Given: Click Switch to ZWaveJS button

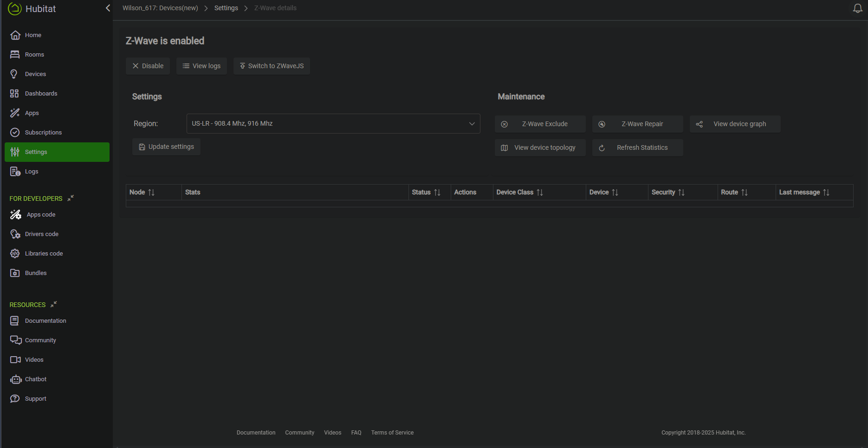Looking at the screenshot, I should 272,66.
